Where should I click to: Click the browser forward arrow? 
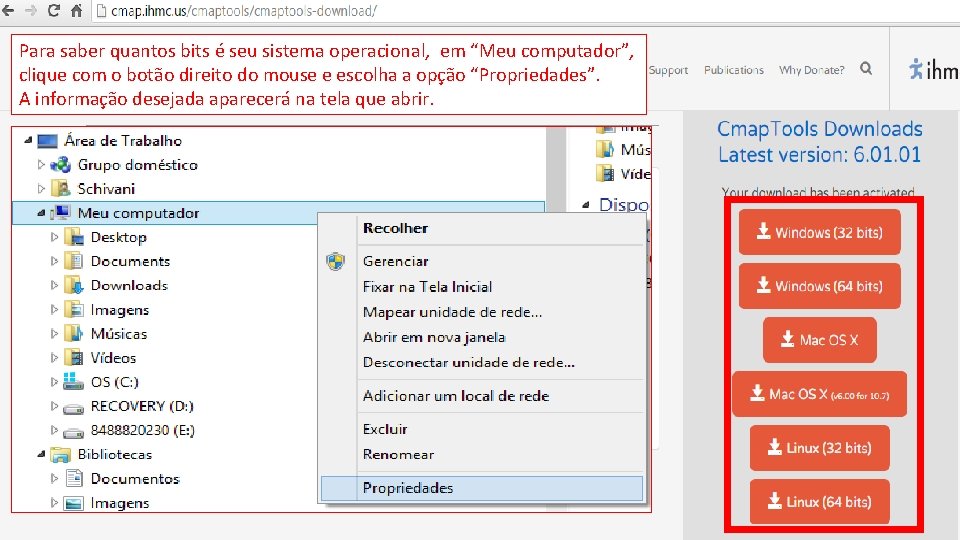[x=31, y=10]
